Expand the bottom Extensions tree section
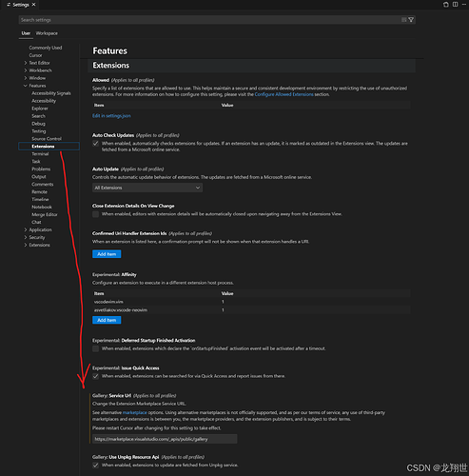The width and height of the screenshot is (469, 476). click(26, 245)
